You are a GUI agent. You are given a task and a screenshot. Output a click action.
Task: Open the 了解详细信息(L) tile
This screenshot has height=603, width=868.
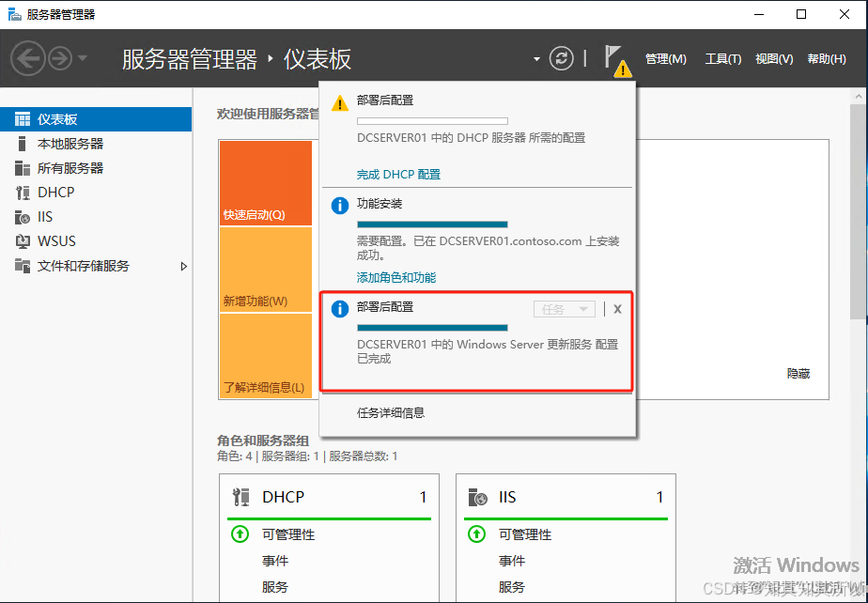click(x=266, y=355)
